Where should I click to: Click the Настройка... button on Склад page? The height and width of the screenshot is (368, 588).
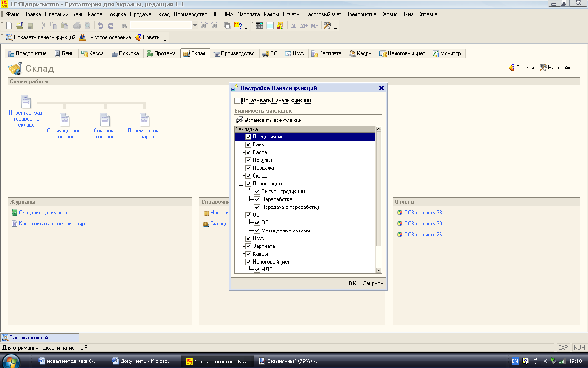[x=558, y=68]
